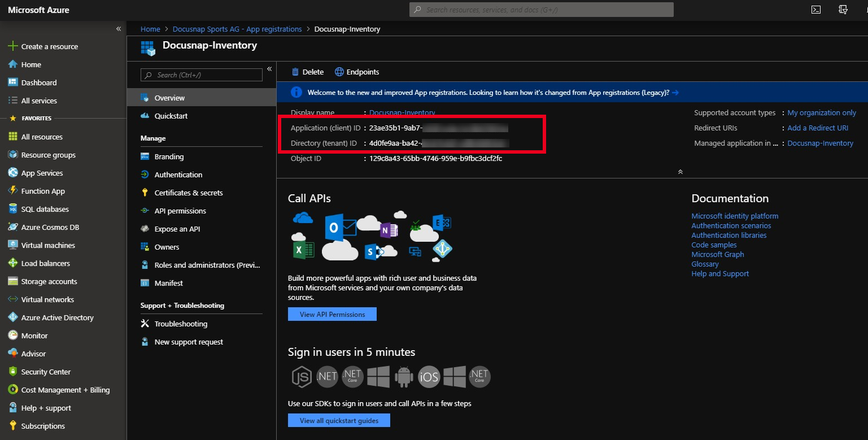The height and width of the screenshot is (440, 868).
Task: Open the Glossary link
Action: pos(705,264)
